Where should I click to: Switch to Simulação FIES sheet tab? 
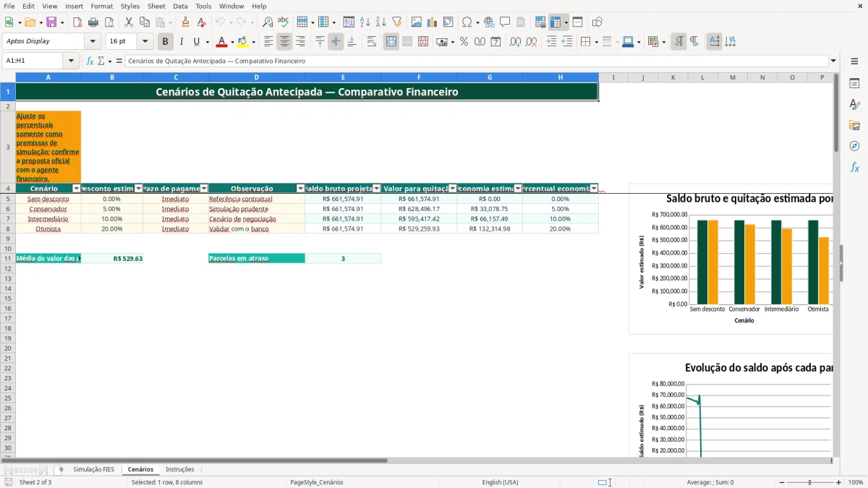pyautogui.click(x=94, y=469)
